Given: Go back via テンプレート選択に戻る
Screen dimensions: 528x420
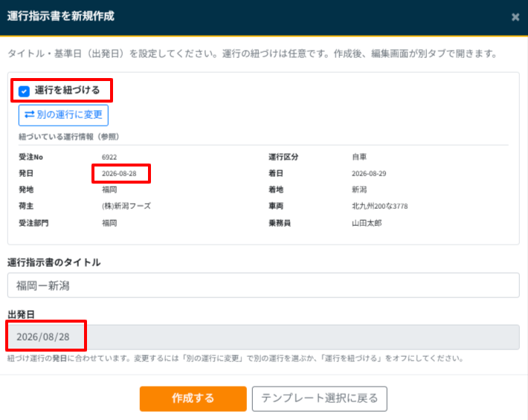Looking at the screenshot, I should (320, 398).
